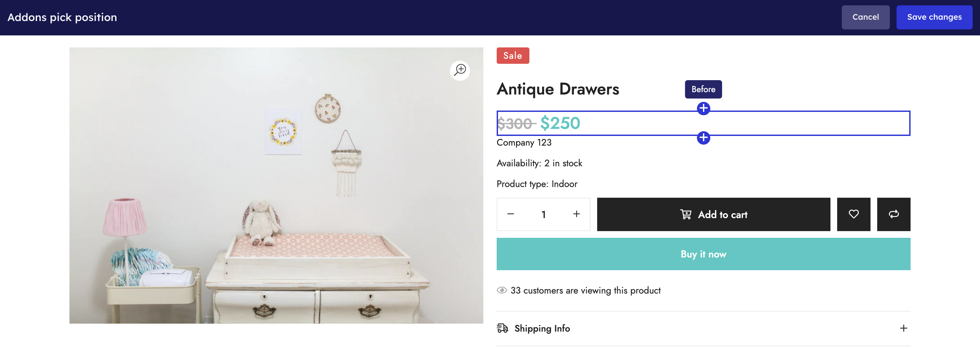Screen dimensions: 980x348
Task: Click the Add to cart button
Action: (x=713, y=214)
